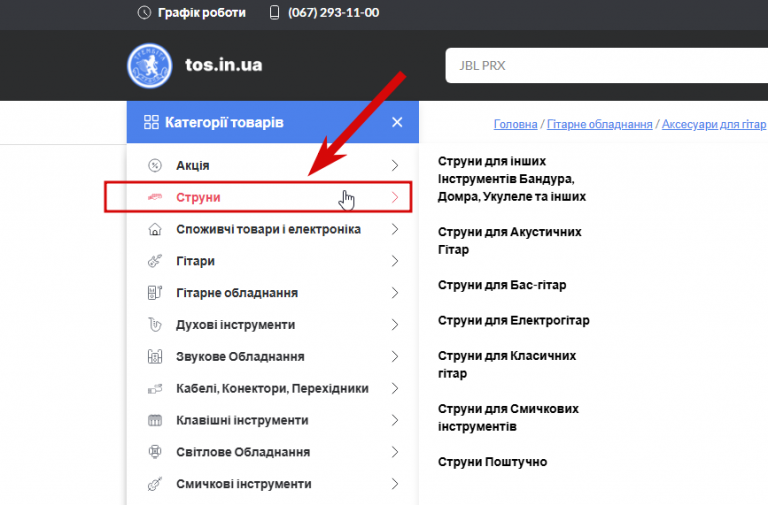This screenshot has height=505, width=768.
Task: Open Кабелі, Конектори, Перехідники category
Action: (x=272, y=388)
